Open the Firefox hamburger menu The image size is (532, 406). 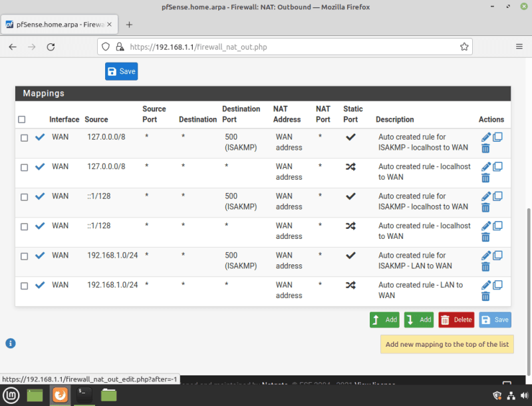[x=519, y=47]
